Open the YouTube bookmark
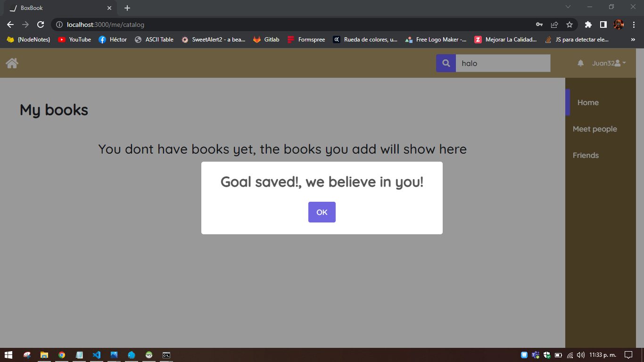Screen dimensions: 644x362 74,40
